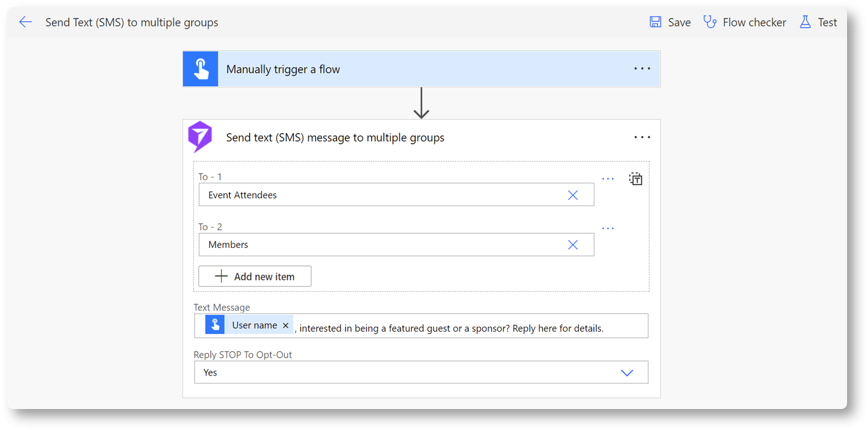Click Add new item button
This screenshot has width=868, height=430.
point(255,276)
